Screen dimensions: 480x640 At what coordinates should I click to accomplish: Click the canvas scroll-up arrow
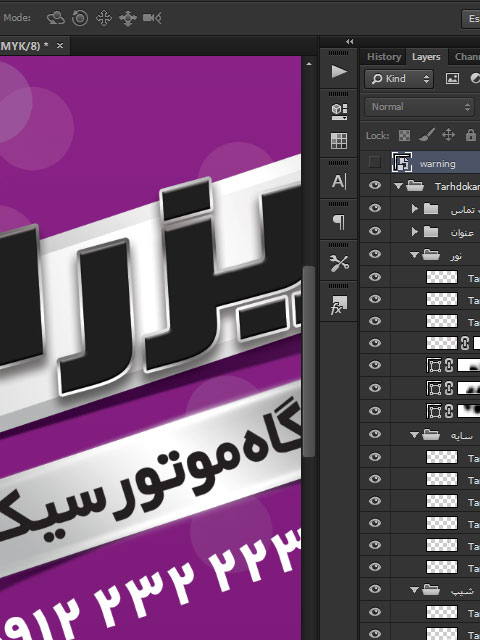coord(309,64)
